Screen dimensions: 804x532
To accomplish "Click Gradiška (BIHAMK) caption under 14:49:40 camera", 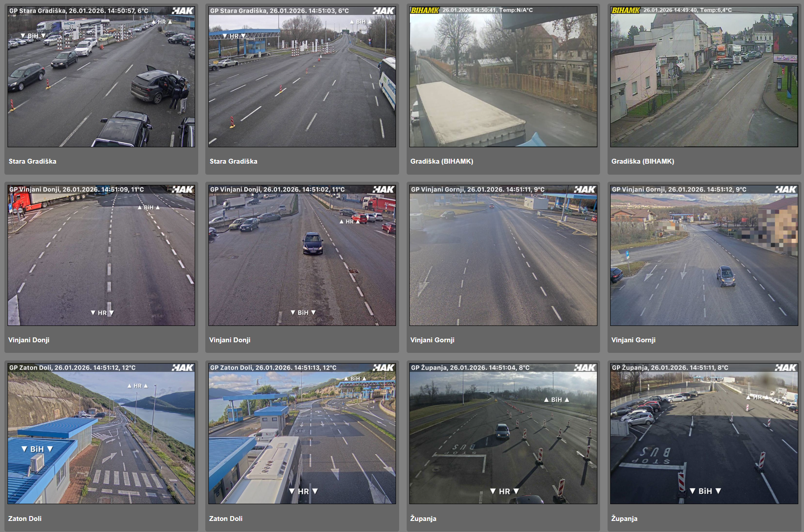I will tap(642, 161).
